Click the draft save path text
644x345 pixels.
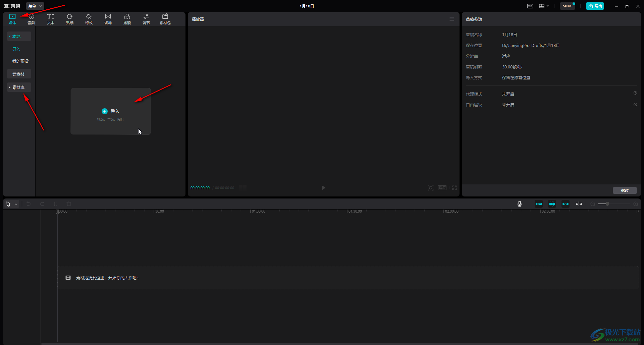pos(531,45)
